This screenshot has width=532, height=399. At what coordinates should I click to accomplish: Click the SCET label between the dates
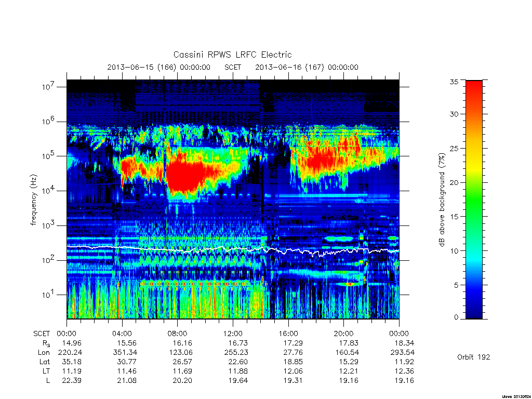click(233, 67)
